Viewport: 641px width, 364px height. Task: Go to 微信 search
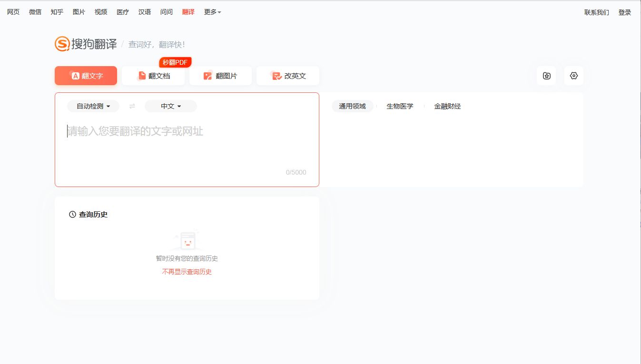click(x=35, y=12)
